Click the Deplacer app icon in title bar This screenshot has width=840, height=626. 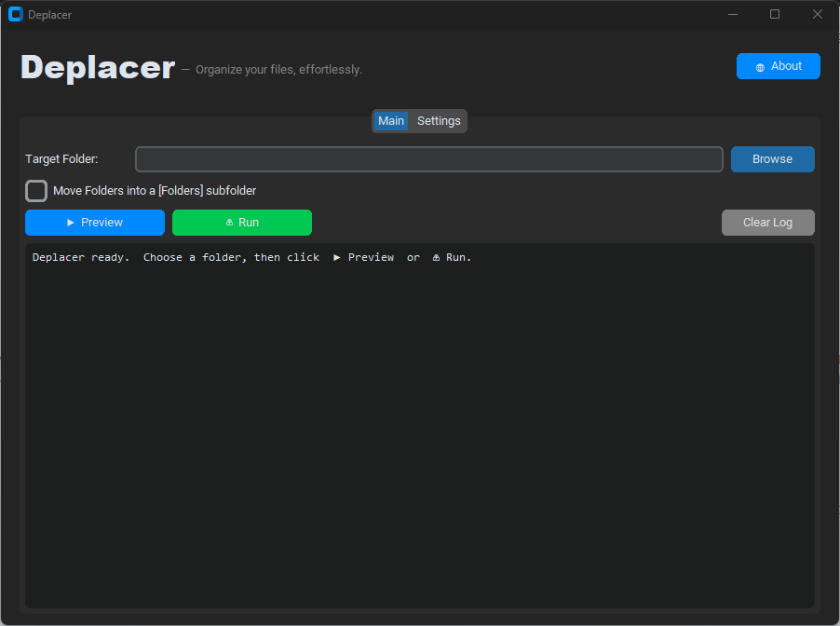(x=16, y=15)
